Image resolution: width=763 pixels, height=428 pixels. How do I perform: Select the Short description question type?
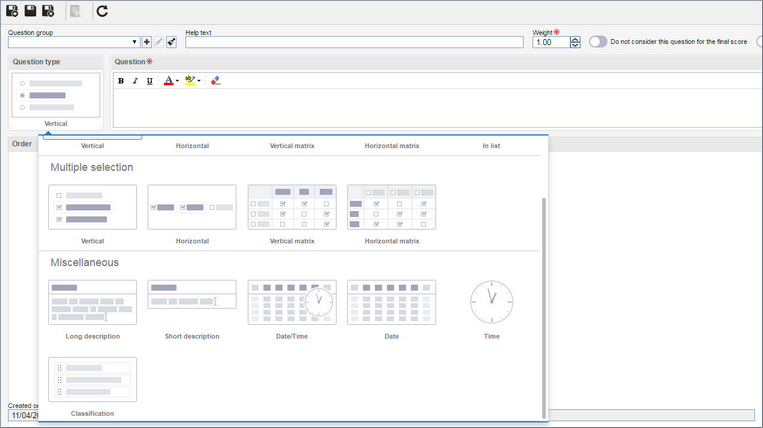pyautogui.click(x=192, y=294)
